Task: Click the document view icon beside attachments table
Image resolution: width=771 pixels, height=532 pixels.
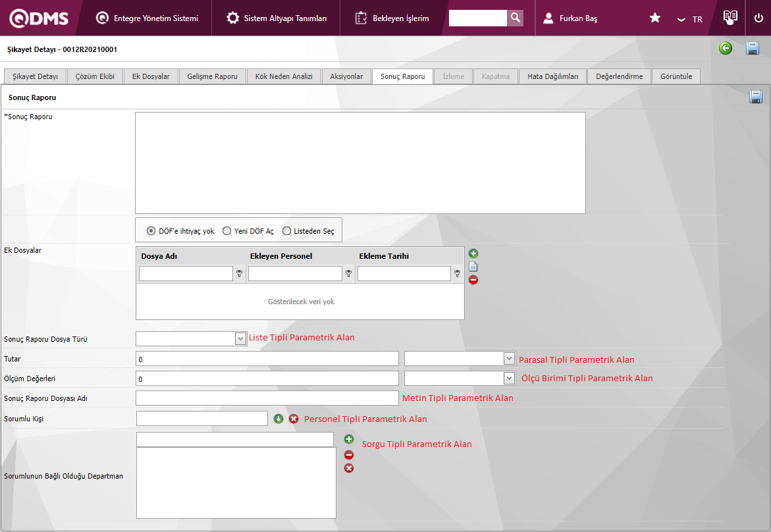Action: (473, 267)
